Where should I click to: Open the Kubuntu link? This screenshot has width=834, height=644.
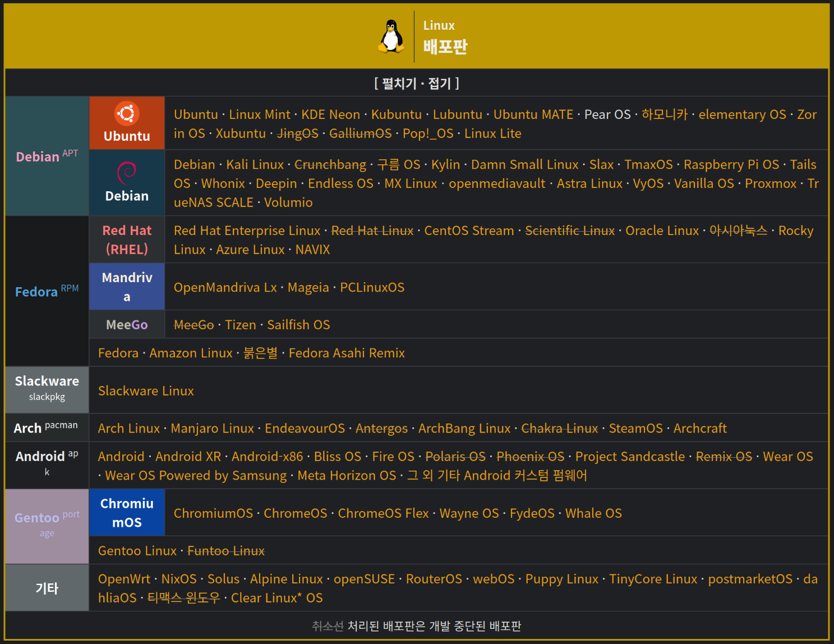click(x=397, y=114)
